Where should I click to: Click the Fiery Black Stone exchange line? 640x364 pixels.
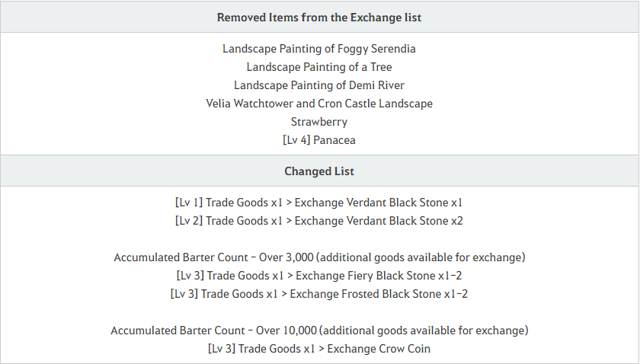pyautogui.click(x=318, y=276)
